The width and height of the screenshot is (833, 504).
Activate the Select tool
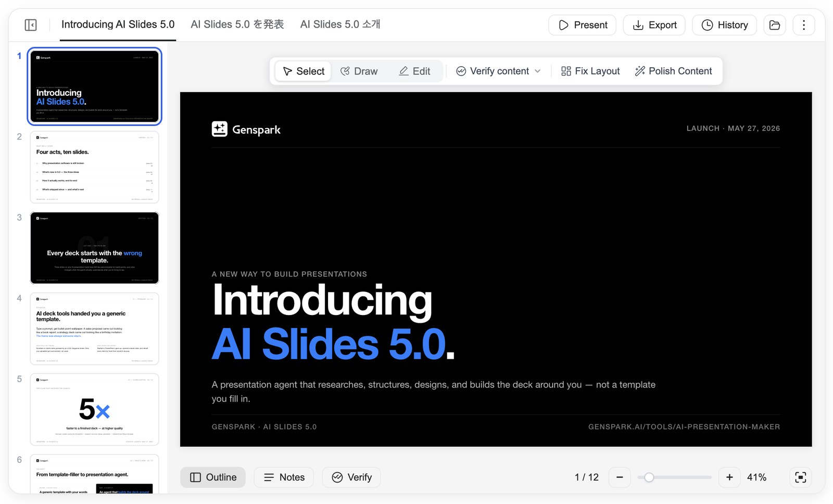click(x=304, y=71)
